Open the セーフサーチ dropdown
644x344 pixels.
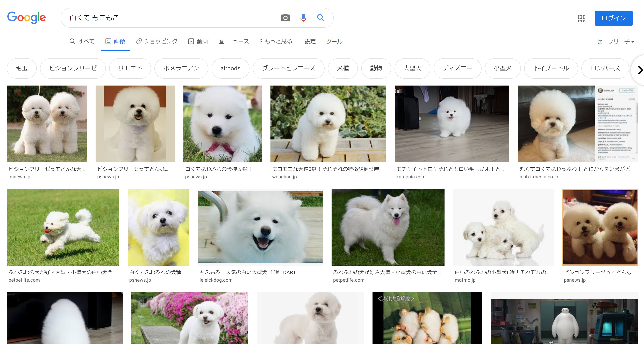[615, 41]
